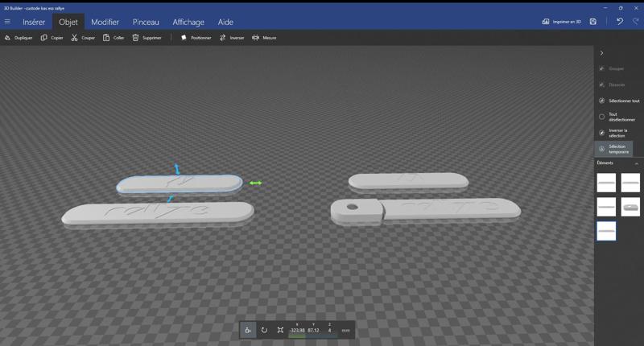Select the Objet tab
644x346 pixels.
tap(68, 23)
